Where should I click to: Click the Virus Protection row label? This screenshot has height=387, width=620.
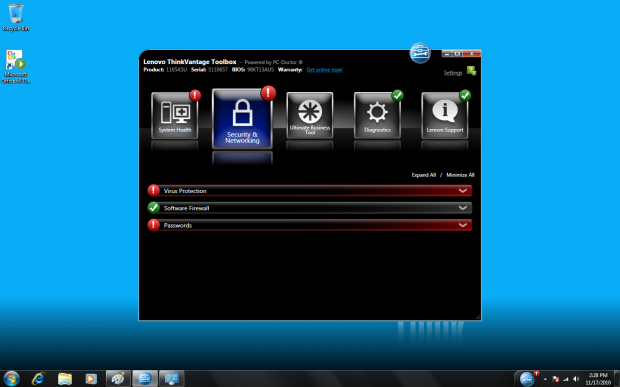coord(185,191)
